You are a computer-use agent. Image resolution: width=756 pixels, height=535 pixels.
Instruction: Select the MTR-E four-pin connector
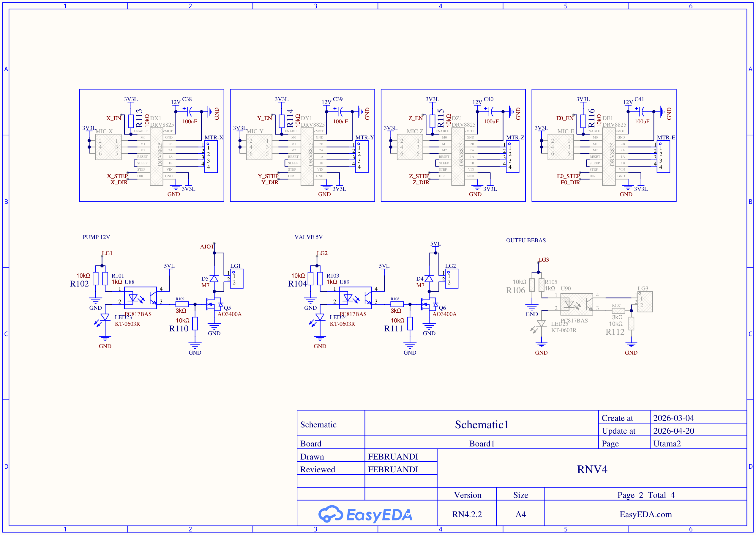(x=664, y=157)
